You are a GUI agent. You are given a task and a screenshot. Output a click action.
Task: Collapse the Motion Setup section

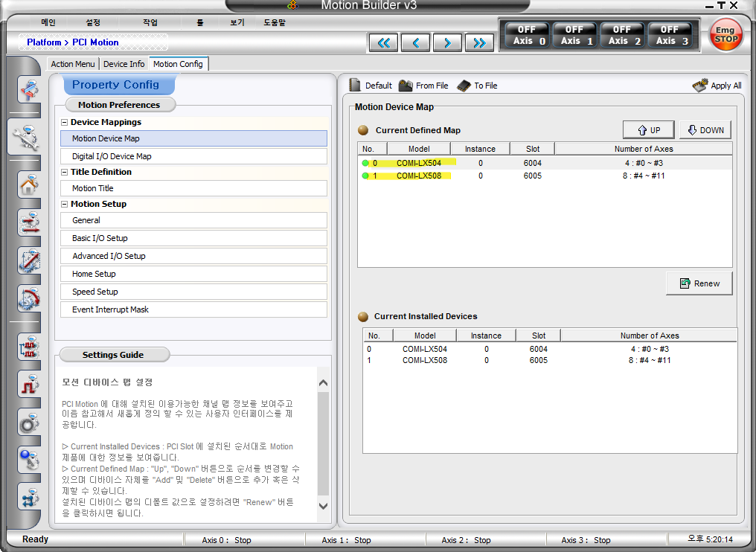pyautogui.click(x=65, y=204)
